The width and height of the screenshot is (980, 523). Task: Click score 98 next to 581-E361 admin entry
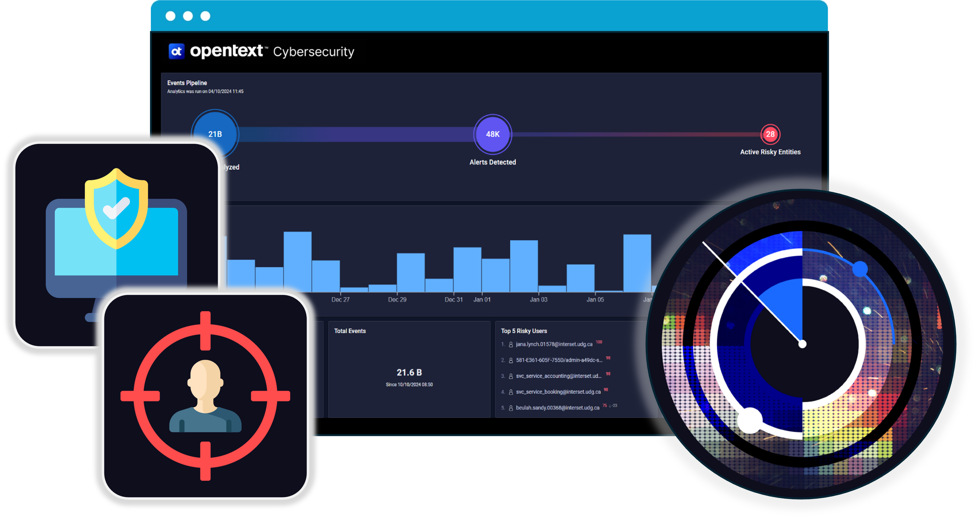[x=608, y=358]
